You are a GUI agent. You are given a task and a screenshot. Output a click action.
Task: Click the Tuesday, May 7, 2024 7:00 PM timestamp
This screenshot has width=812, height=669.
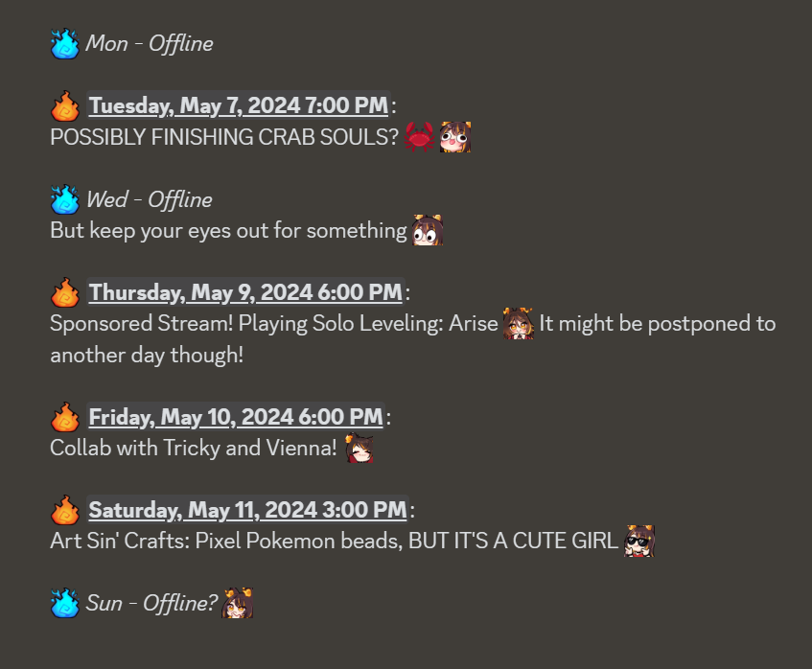(x=238, y=105)
